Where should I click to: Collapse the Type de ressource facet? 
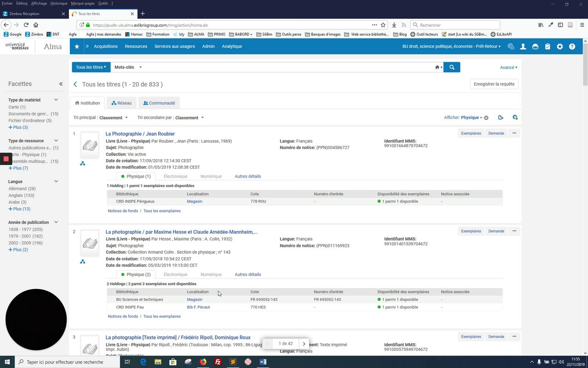(x=56, y=141)
